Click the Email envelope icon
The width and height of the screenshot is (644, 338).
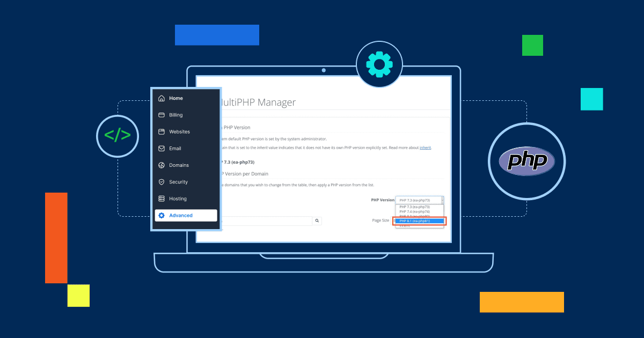click(x=162, y=149)
